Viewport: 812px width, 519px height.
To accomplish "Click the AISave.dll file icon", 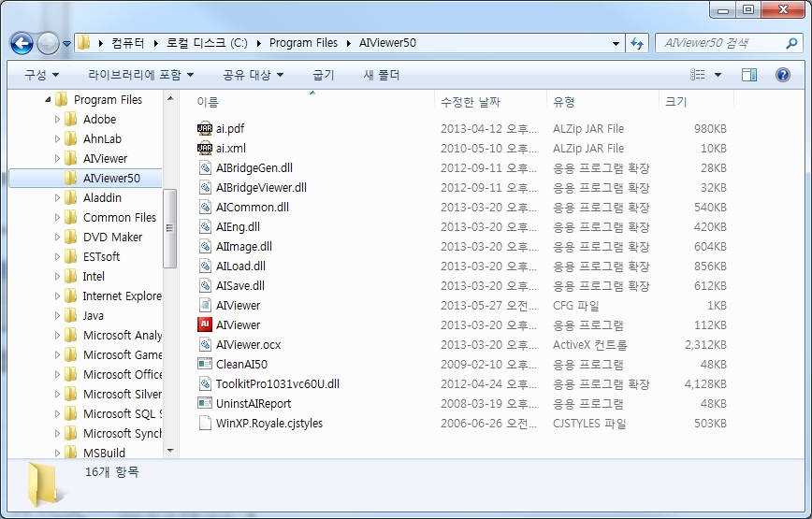I will (205, 285).
